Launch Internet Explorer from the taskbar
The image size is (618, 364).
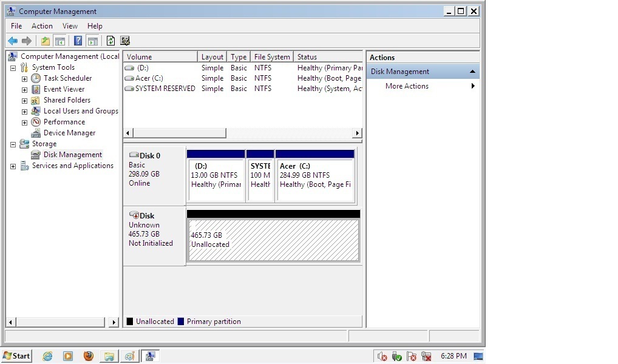(48, 356)
